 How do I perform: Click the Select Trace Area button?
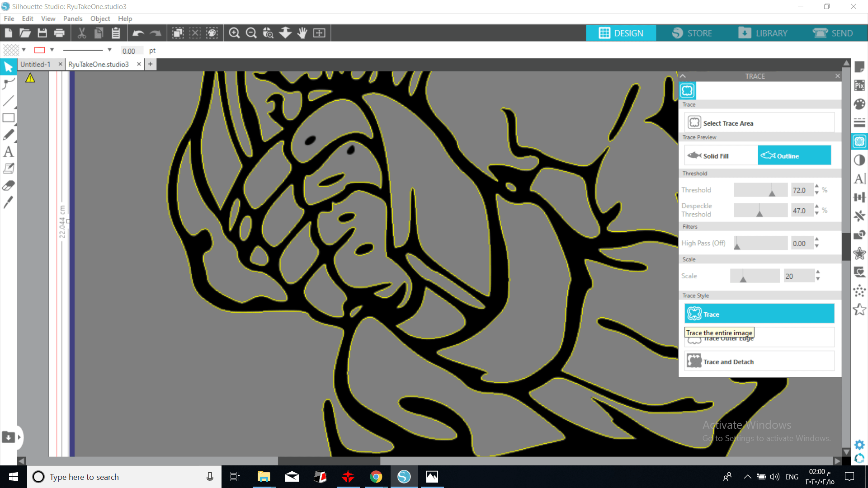759,123
